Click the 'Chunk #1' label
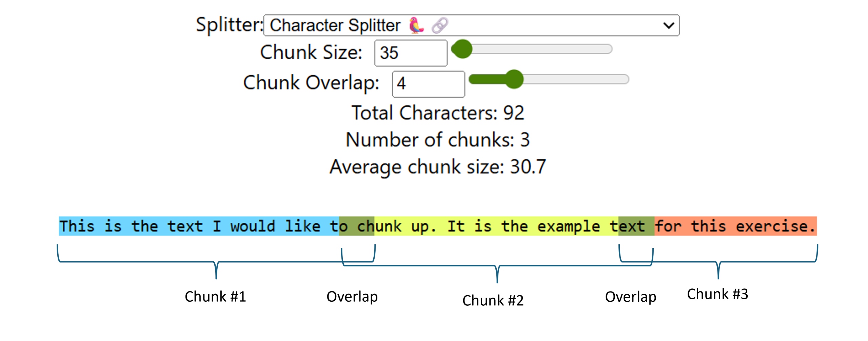The image size is (868, 341). point(215,297)
